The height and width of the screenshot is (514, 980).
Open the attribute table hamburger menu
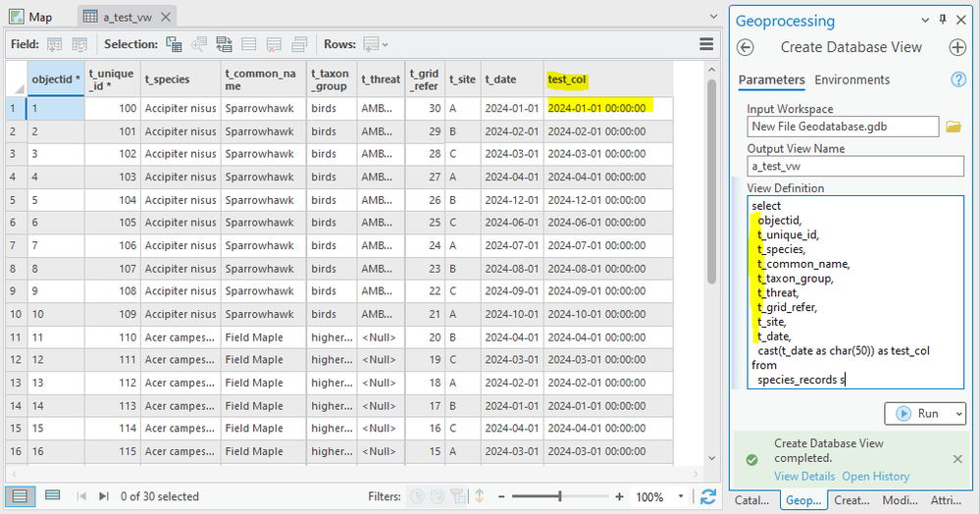706,44
